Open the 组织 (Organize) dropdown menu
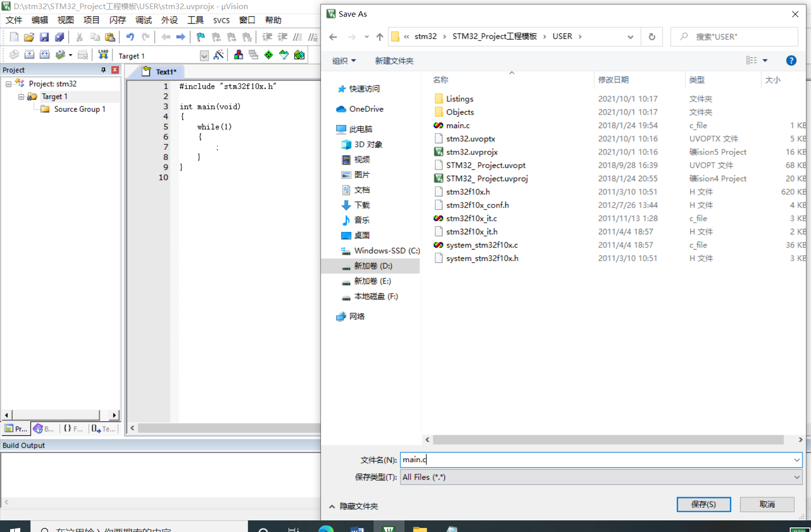Image resolution: width=811 pixels, height=532 pixels. point(344,61)
